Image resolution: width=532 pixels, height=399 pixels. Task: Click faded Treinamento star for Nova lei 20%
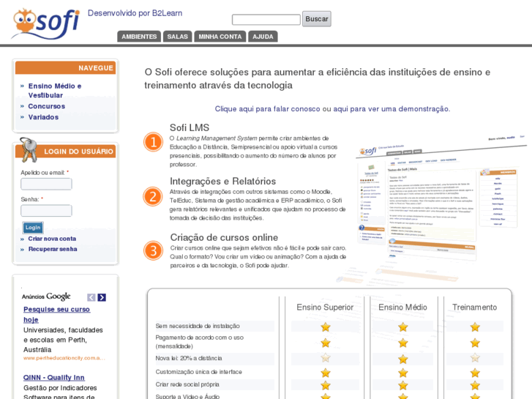(x=475, y=357)
